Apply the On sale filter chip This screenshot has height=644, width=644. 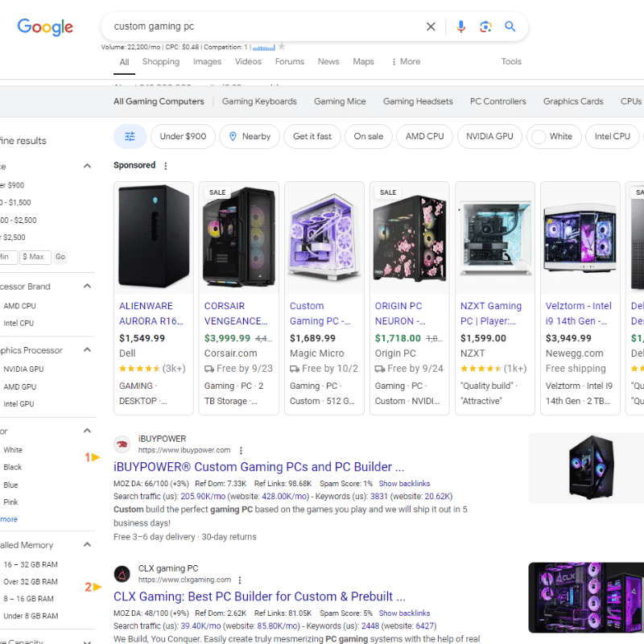point(369,136)
